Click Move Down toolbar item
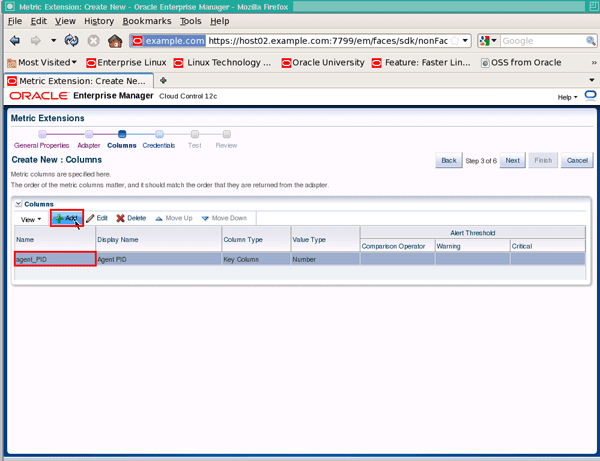 (225, 218)
